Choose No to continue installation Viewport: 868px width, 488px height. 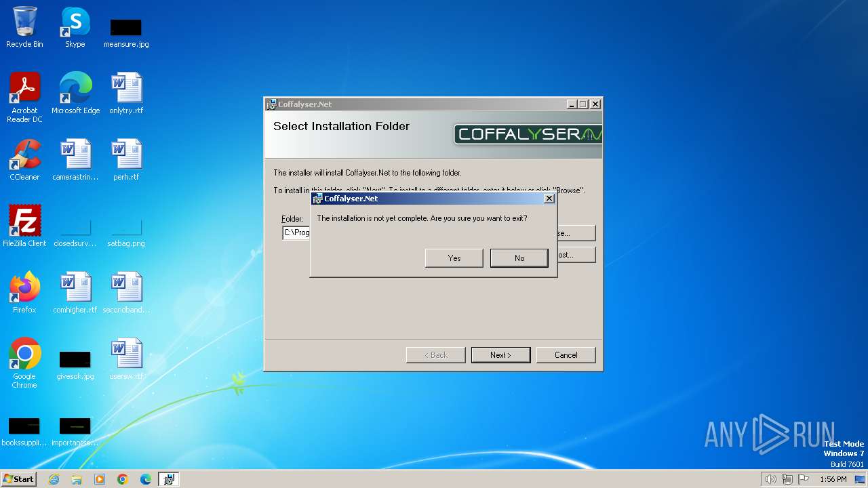click(519, 258)
